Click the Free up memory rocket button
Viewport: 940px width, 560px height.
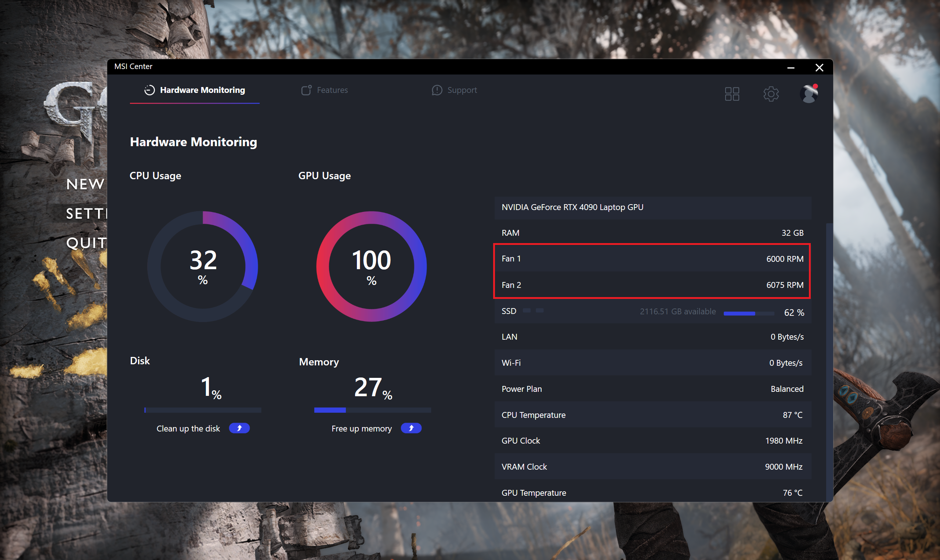tap(411, 428)
